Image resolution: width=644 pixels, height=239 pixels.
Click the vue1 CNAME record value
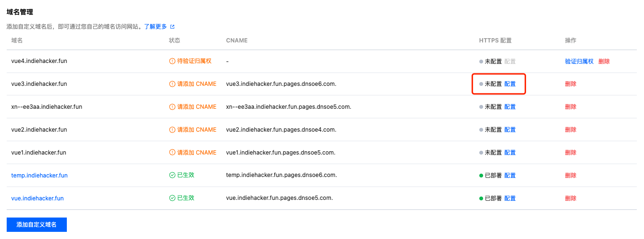(280, 153)
